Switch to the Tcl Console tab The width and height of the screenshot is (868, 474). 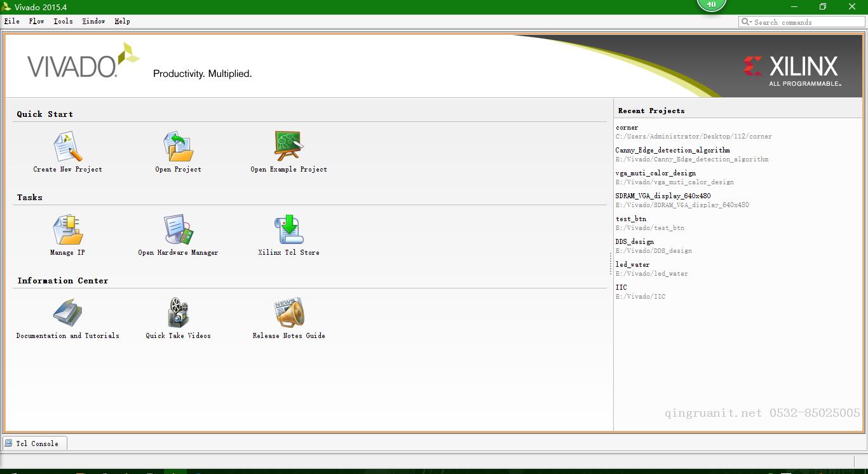click(36, 444)
